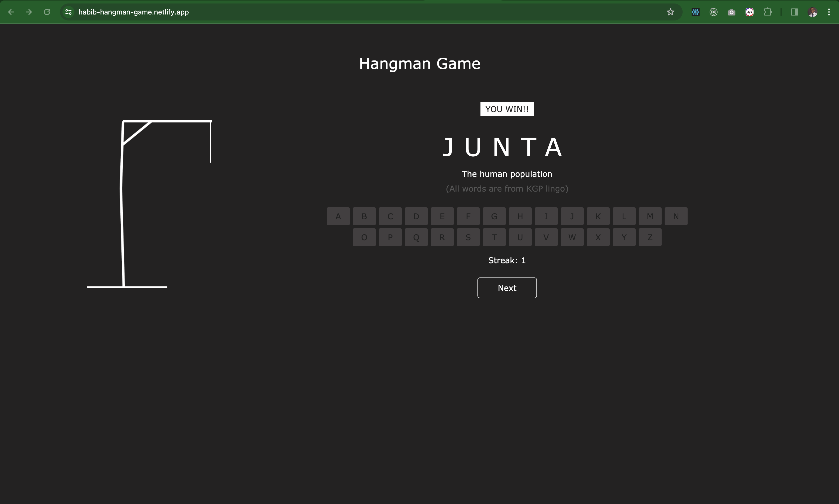This screenshot has height=504, width=839.
Task: Open the Chrome profile avatar
Action: tap(812, 12)
